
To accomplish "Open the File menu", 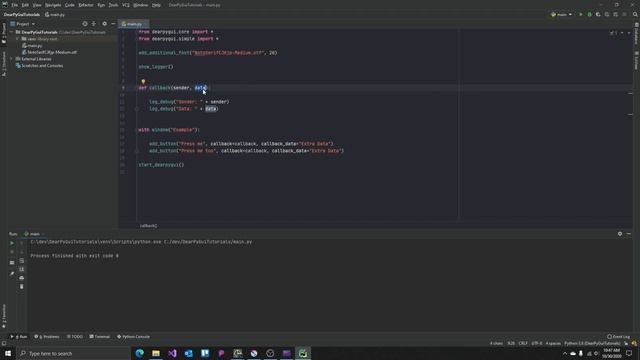I will (x=15, y=5).
